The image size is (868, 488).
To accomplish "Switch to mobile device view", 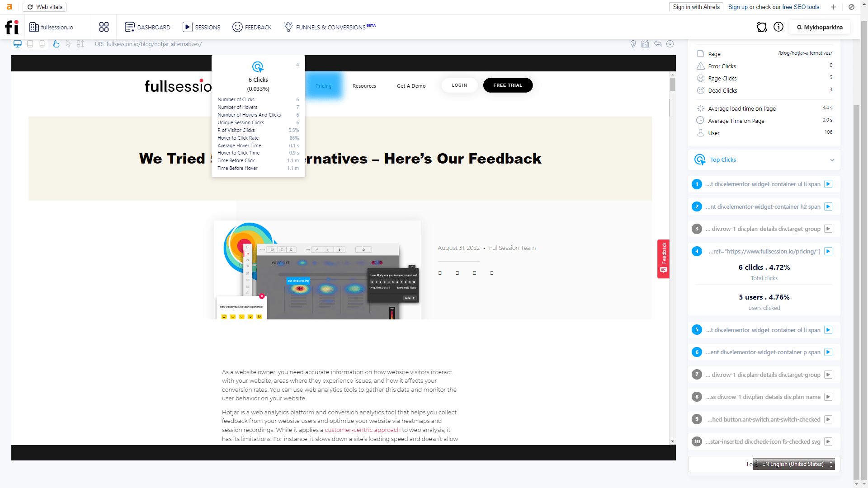I will 42,44.
